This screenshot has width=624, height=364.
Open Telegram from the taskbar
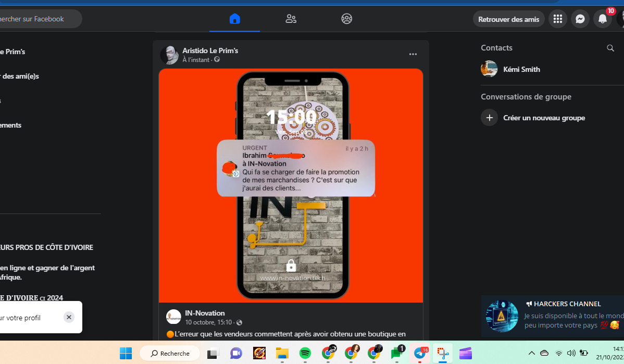click(420, 354)
